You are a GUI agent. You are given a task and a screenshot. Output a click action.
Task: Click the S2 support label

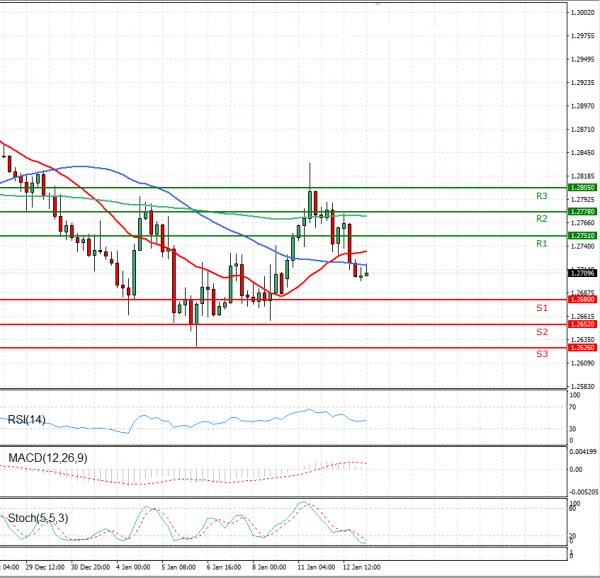pos(540,331)
